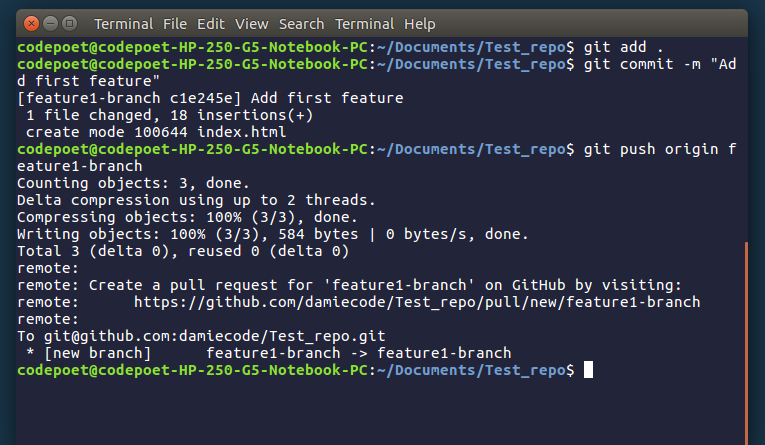Open the Help menu
The image size is (765, 445).
pos(420,24)
